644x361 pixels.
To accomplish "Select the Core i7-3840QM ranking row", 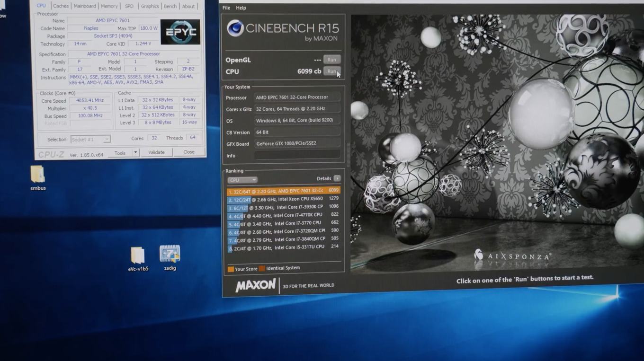I will [284, 239].
